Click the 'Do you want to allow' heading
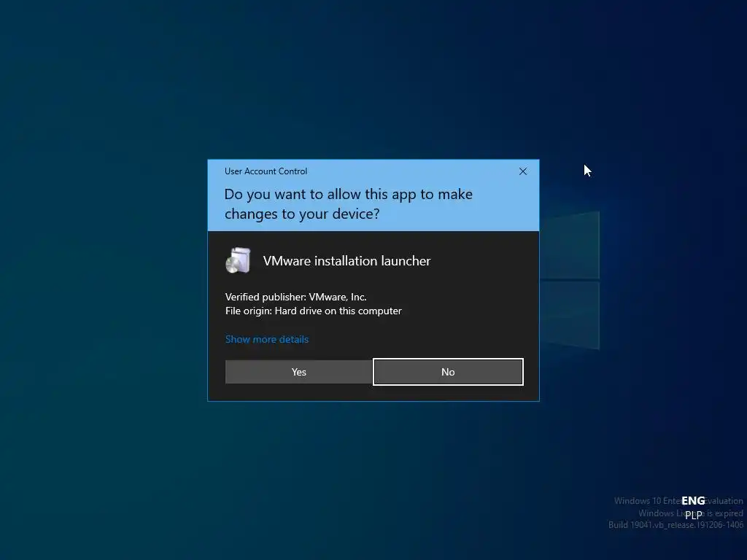This screenshot has height=560, width=747. (x=348, y=204)
